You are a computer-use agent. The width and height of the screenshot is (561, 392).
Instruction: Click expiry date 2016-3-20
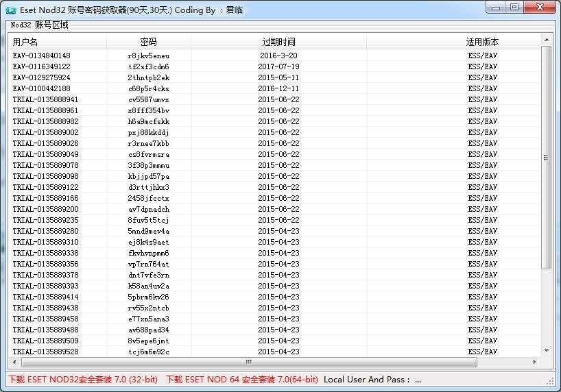coord(278,56)
